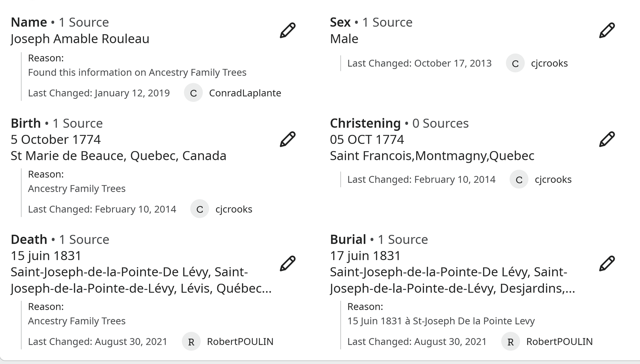This screenshot has width=640, height=364.
Task: Edit Burial with the pencil icon
Action: pyautogui.click(x=607, y=263)
